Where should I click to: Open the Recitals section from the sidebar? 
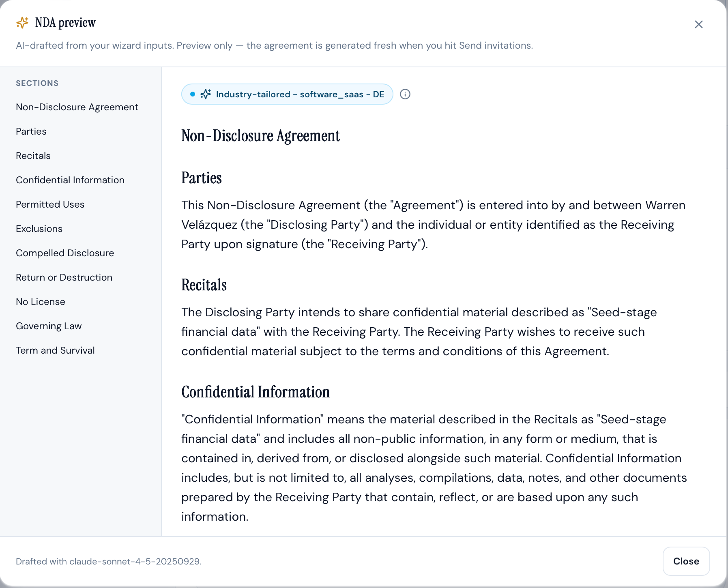pyautogui.click(x=33, y=156)
